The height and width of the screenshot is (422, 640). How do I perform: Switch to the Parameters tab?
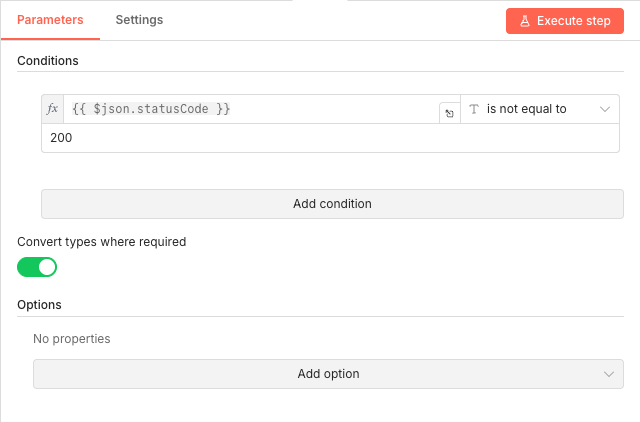[50, 20]
